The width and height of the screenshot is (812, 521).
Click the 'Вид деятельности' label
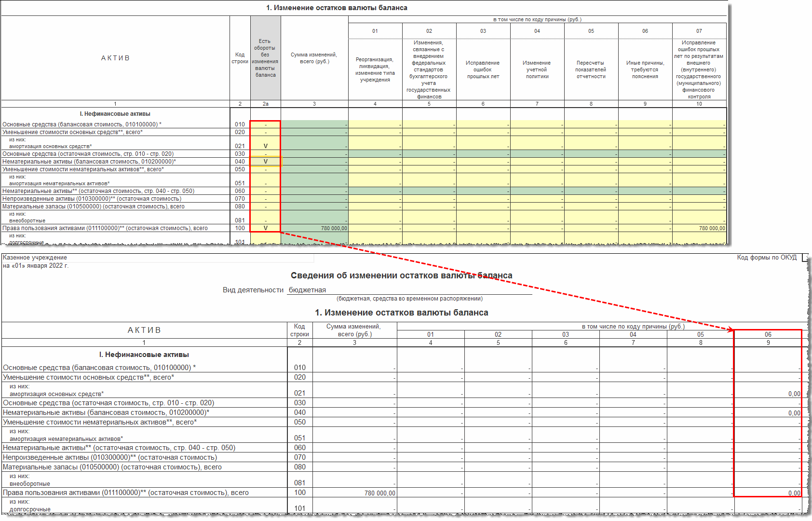(253, 290)
